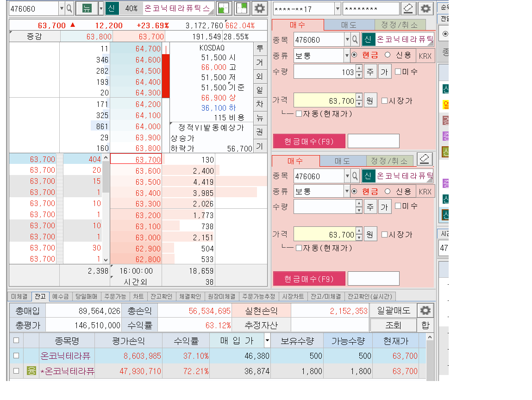The width and height of the screenshot is (532, 400).
Task: Click the stock search magnifier beside the top-left 476060 code box
Action: coord(69,8)
